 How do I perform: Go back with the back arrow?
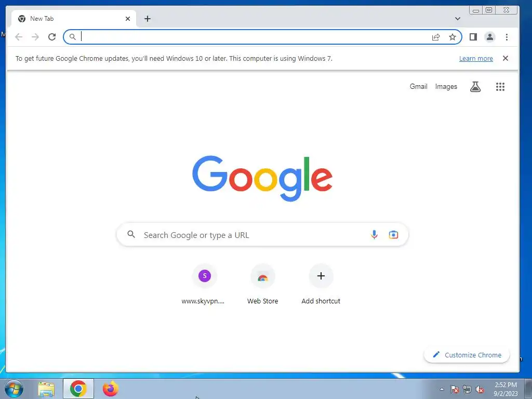(x=19, y=37)
